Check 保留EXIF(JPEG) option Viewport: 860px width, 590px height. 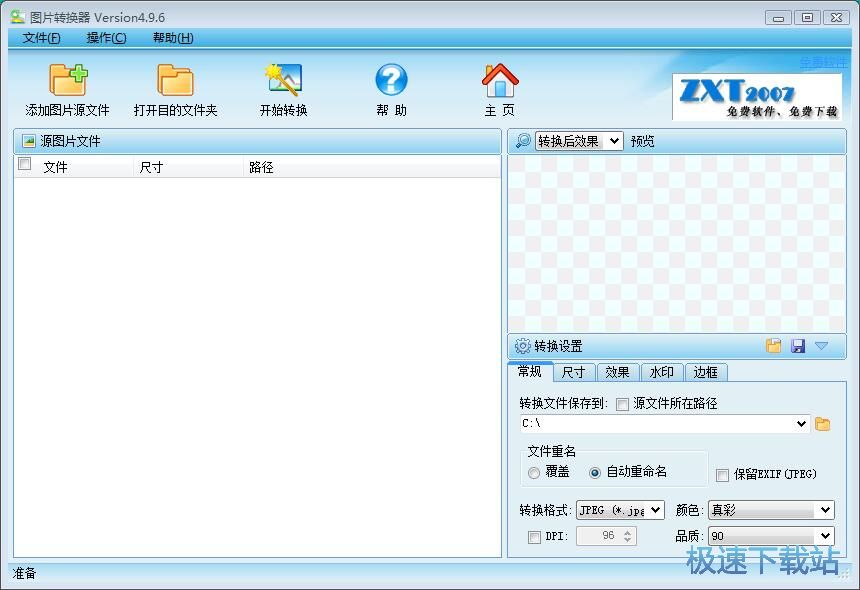pos(722,473)
